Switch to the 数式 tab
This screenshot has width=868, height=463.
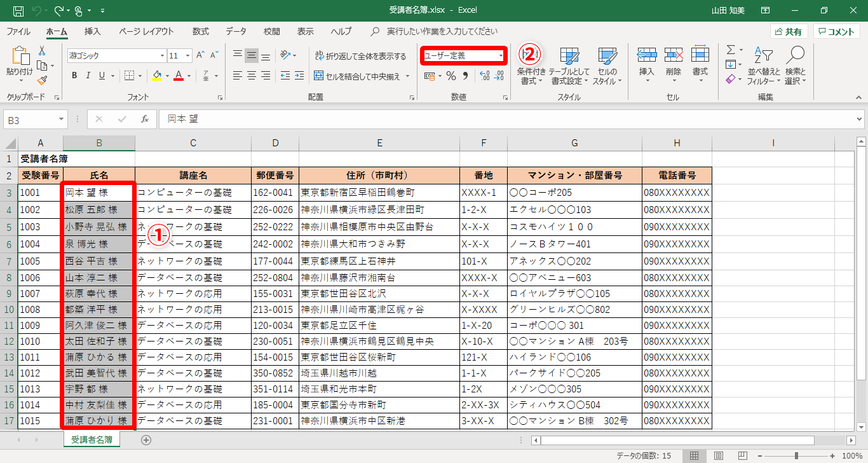coord(201,31)
